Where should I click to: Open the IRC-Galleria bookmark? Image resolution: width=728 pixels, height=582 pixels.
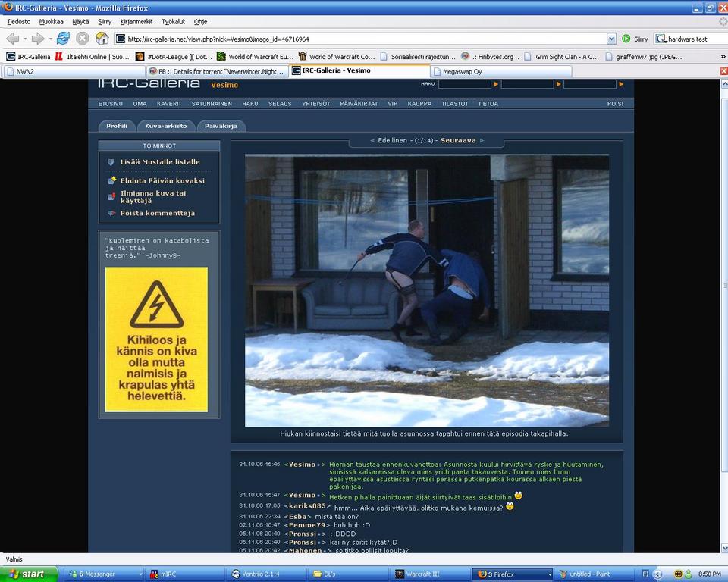tap(28, 57)
